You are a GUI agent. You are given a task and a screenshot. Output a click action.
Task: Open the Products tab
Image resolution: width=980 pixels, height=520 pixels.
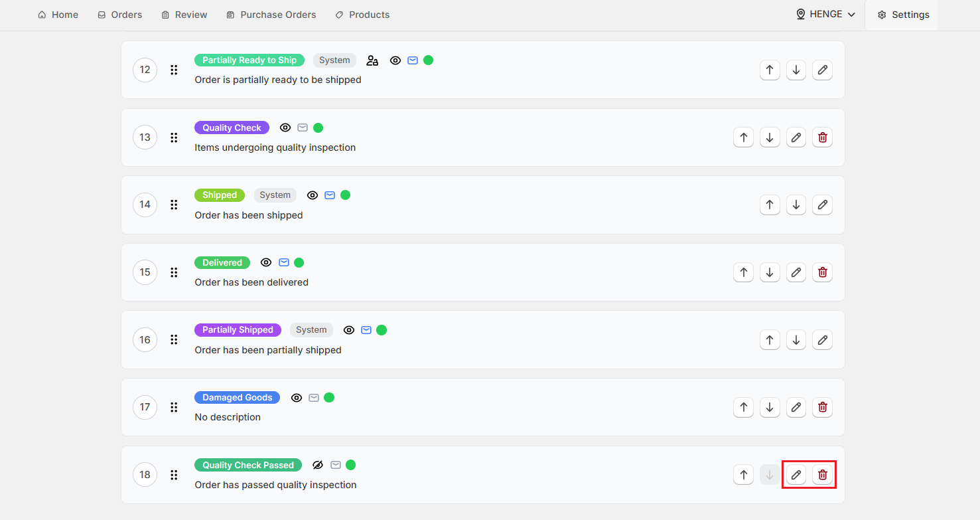pyautogui.click(x=362, y=15)
